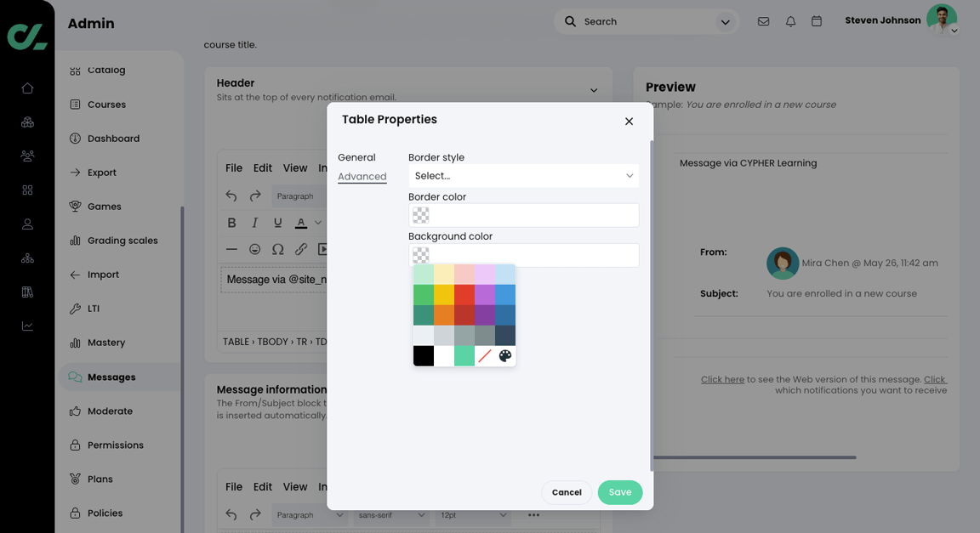Toggle underline in the Header editor
This screenshot has width=980, height=533.
pos(277,223)
